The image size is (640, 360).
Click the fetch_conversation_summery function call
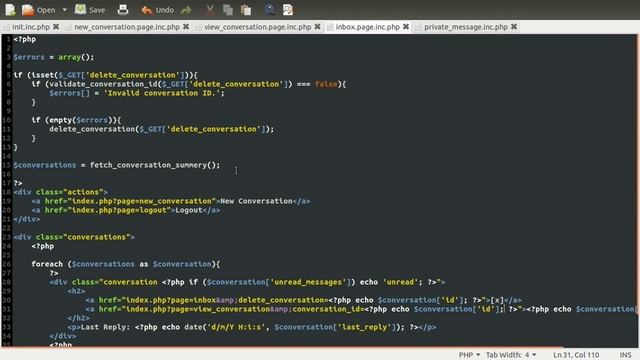tap(155, 165)
